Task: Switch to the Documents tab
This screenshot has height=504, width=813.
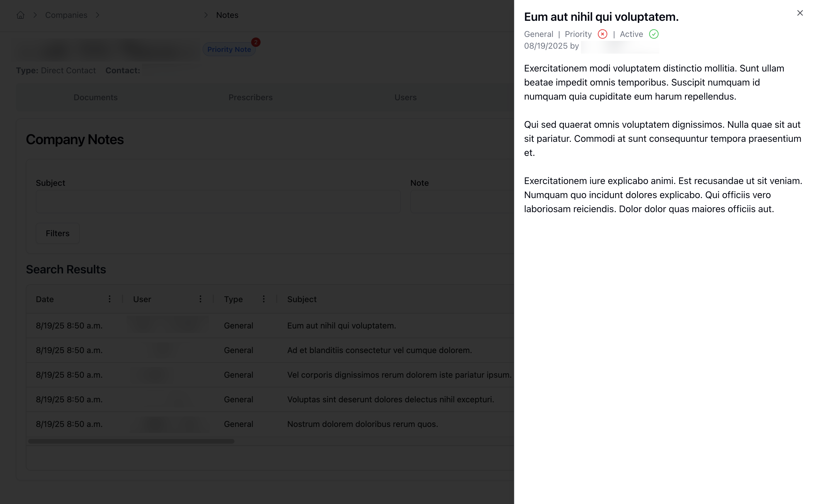Action: [x=95, y=97]
